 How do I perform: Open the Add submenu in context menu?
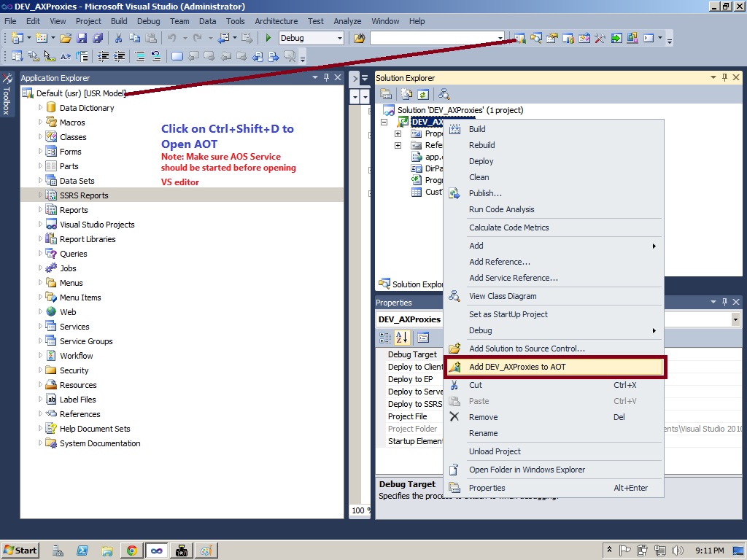554,246
